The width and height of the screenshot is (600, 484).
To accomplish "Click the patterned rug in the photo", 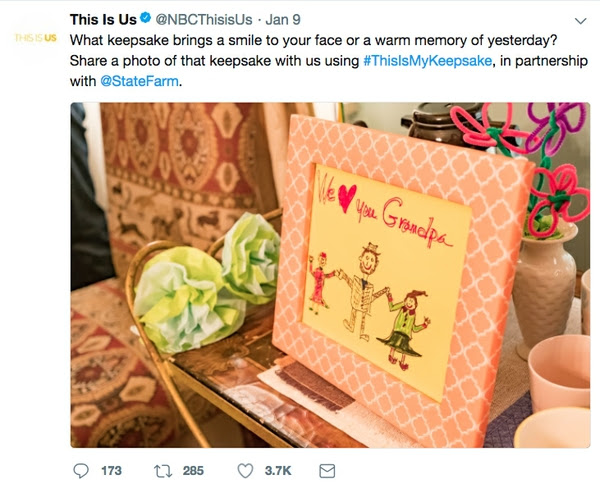I will tap(170, 170).
